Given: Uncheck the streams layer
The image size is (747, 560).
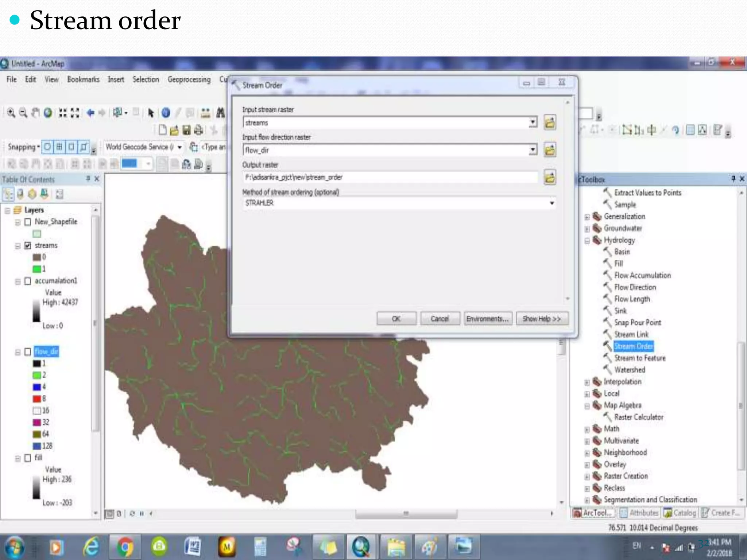Looking at the screenshot, I should 28,245.
